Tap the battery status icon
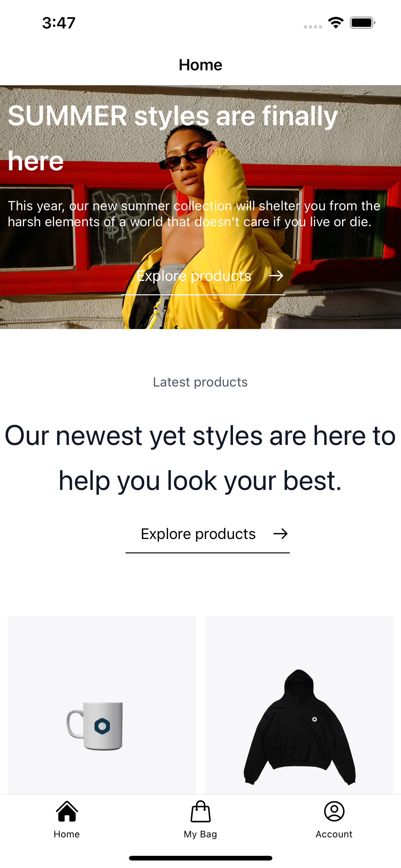The width and height of the screenshot is (401, 868). [x=362, y=22]
